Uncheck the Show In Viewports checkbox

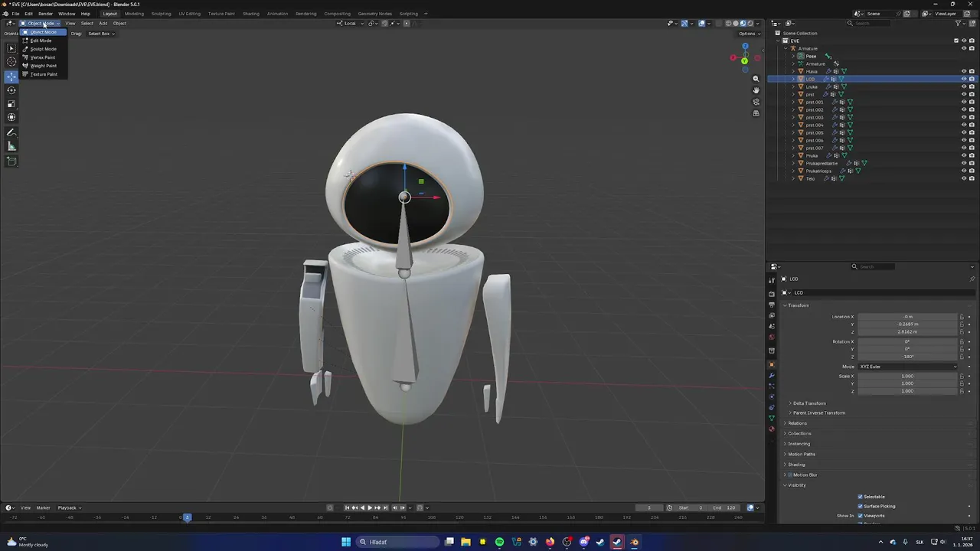pos(860,516)
